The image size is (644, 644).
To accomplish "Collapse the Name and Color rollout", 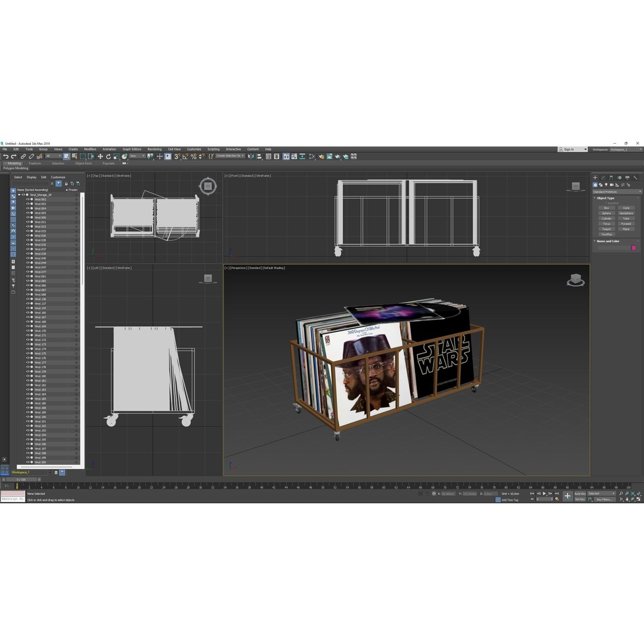I will (x=595, y=241).
